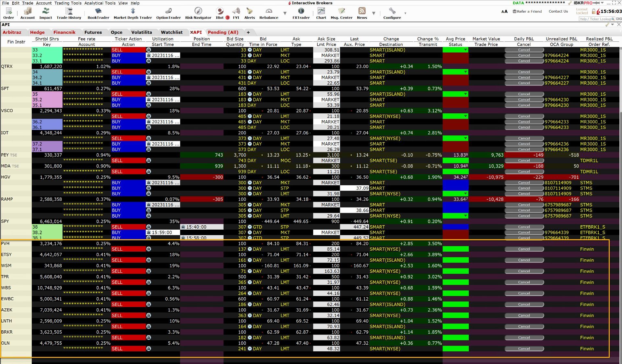Switch to the Watchlist tab
622x364 pixels.
click(172, 32)
